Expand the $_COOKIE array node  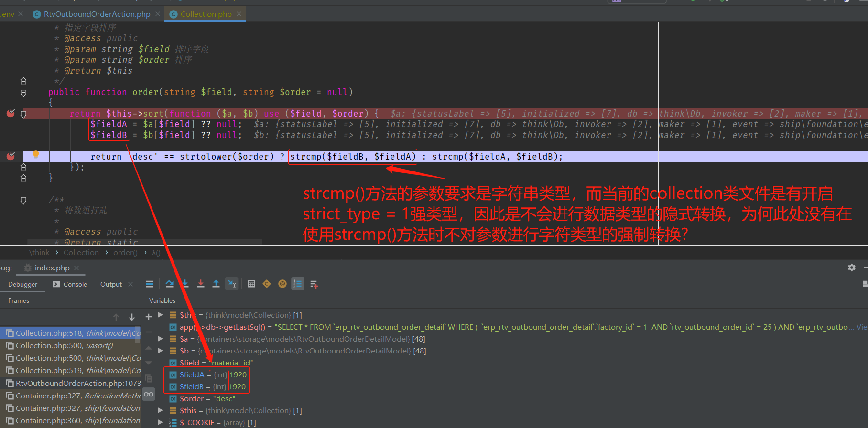point(161,422)
